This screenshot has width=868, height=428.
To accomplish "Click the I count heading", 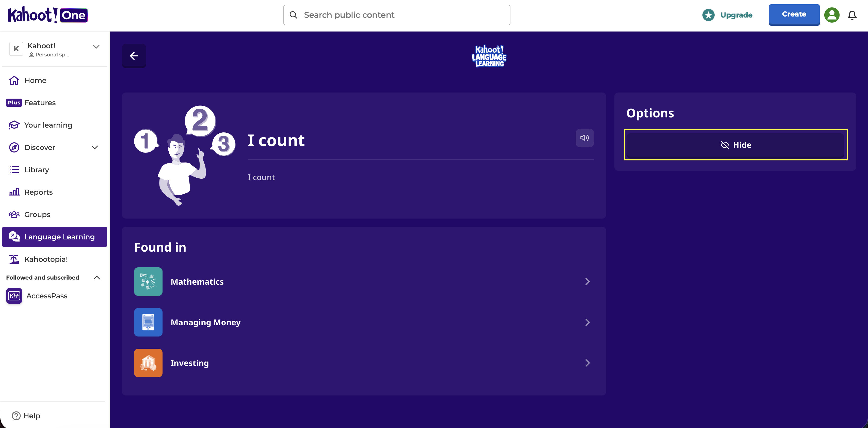I will pos(276,140).
